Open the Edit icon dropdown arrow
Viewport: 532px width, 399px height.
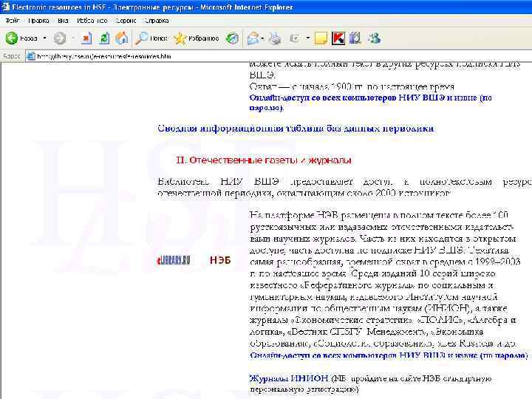pyautogui.click(x=307, y=38)
